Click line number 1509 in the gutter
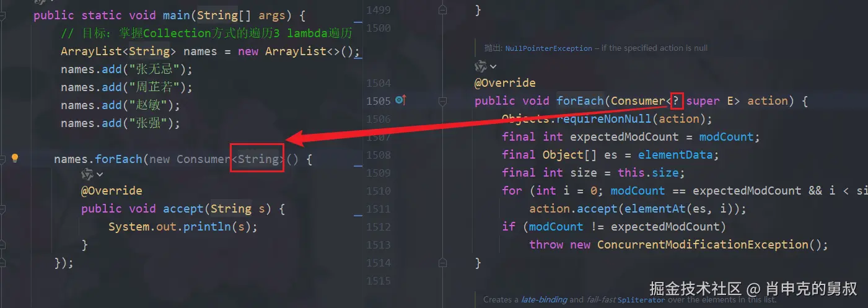This screenshot has width=868, height=308. (379, 172)
